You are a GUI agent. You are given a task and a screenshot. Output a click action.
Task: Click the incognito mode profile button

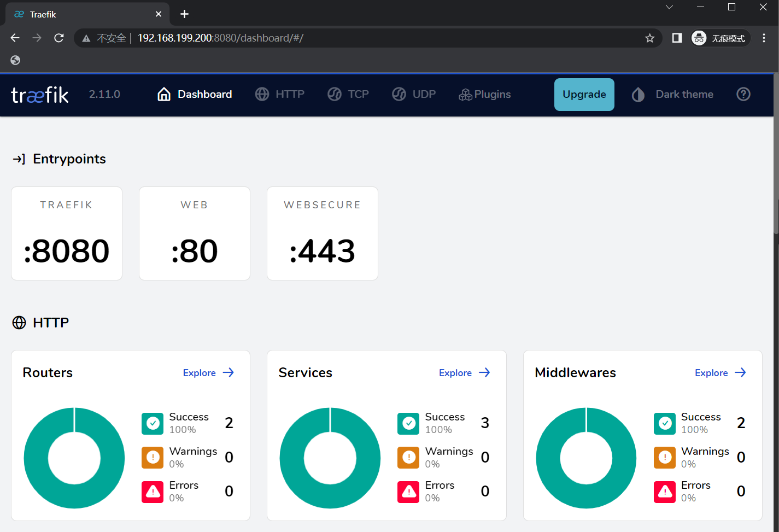coord(720,38)
